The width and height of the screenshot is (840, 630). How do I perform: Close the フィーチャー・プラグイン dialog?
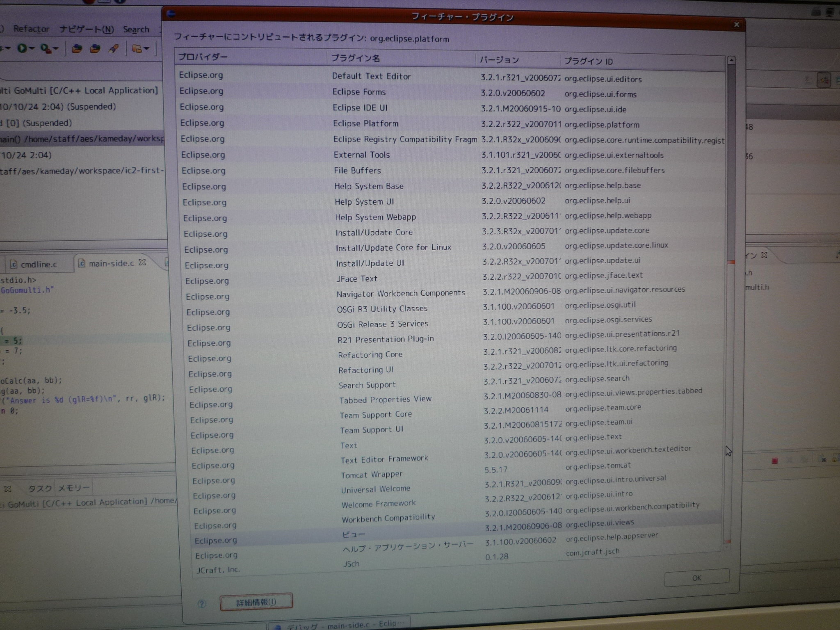tap(736, 25)
